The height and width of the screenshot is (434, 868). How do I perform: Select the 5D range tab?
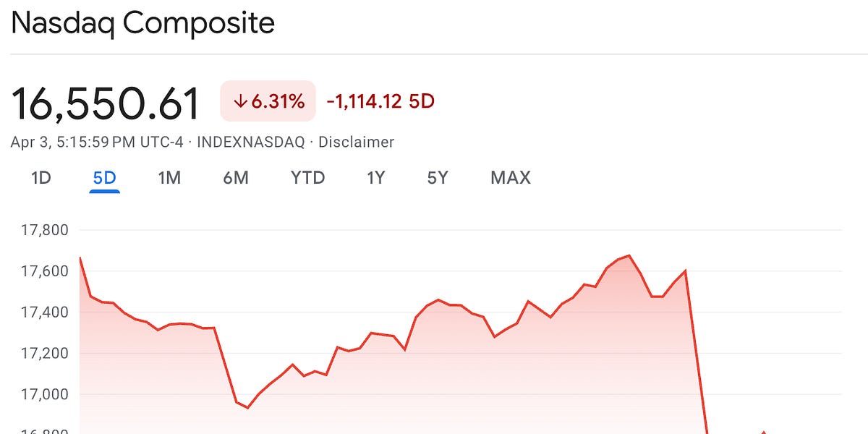(105, 178)
